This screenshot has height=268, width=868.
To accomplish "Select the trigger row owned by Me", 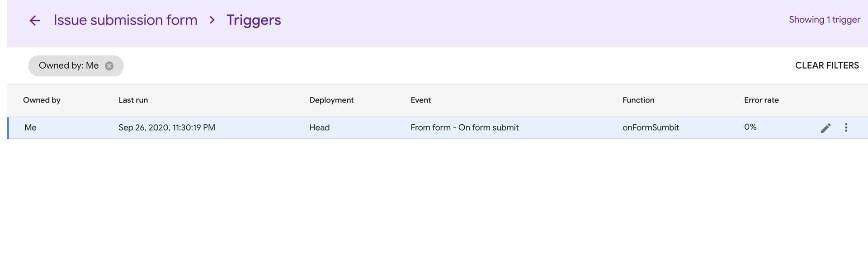I will pos(438,128).
